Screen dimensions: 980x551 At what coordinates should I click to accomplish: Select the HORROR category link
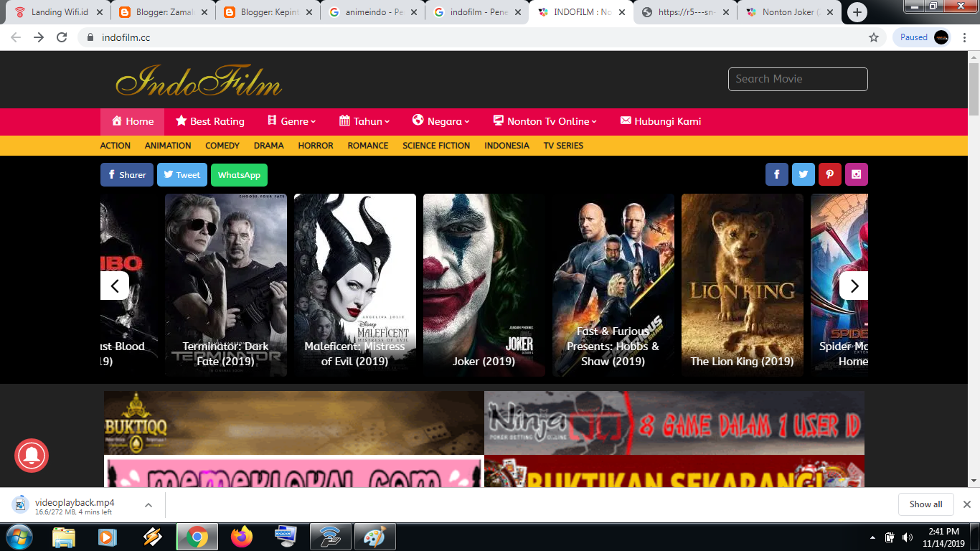[316, 146]
